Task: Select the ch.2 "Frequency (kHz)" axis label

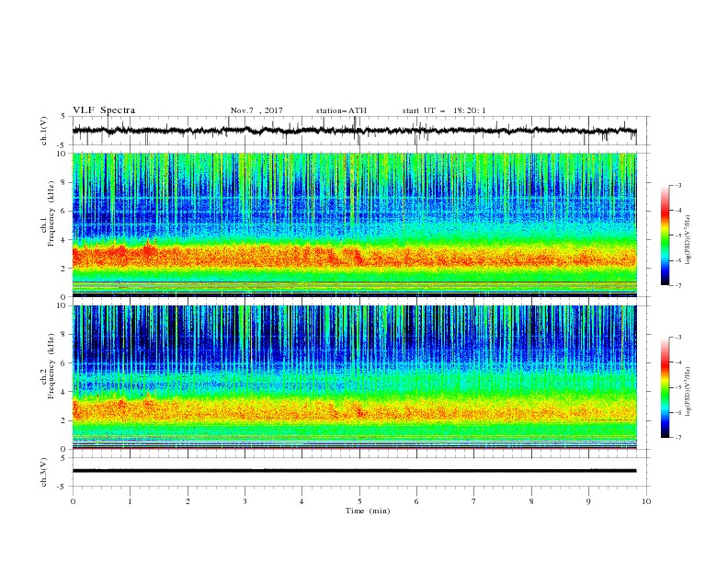Action: (x=51, y=365)
